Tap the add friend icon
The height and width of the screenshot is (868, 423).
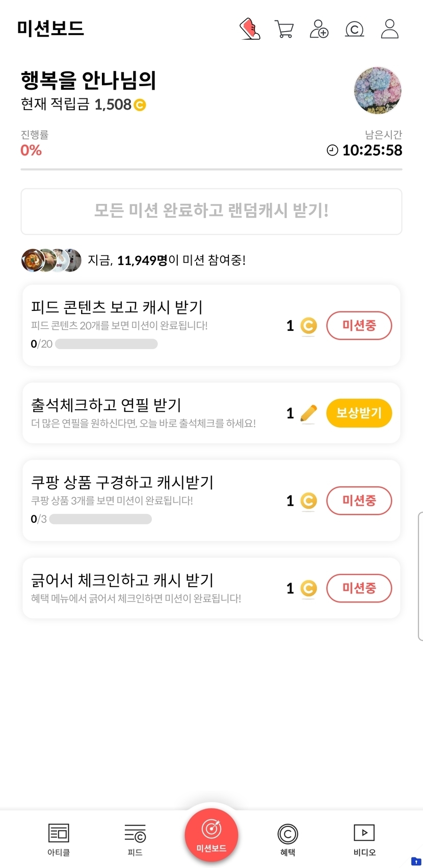coord(319,29)
